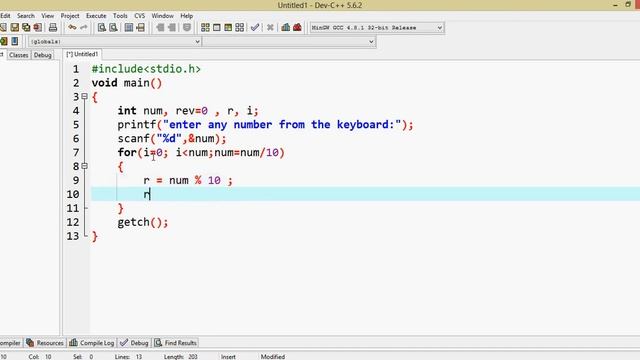Click the int num declaration line
Image resolution: width=640 pixels, height=360 pixels.
click(188, 111)
